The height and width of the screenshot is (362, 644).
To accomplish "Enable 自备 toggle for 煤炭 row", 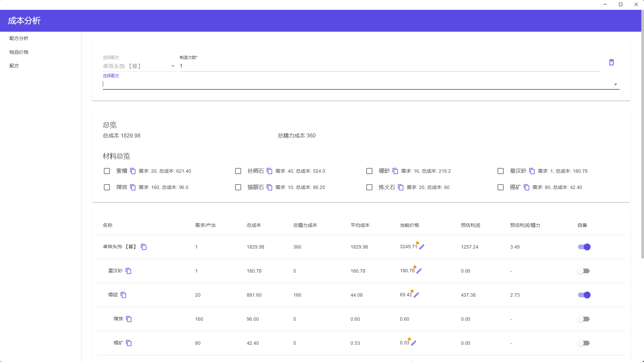I will 583,319.
